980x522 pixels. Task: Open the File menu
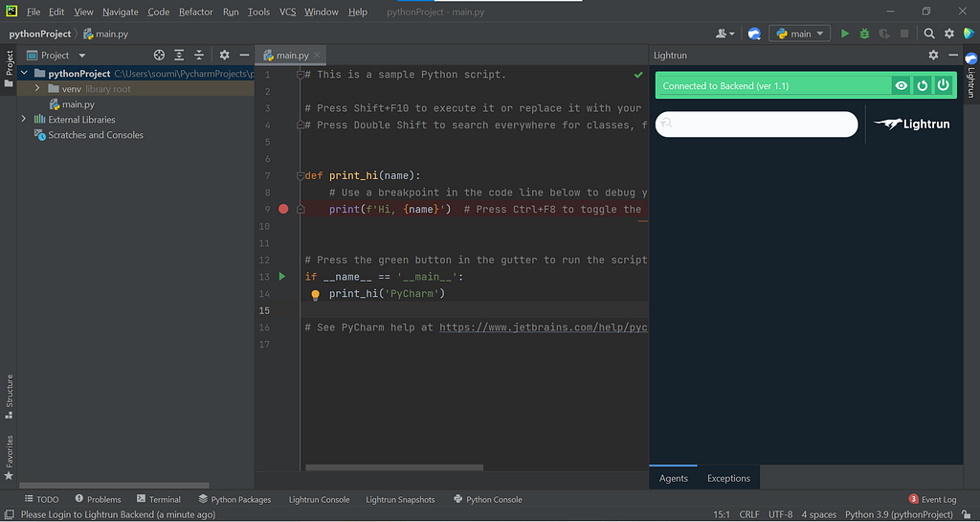[x=33, y=11]
